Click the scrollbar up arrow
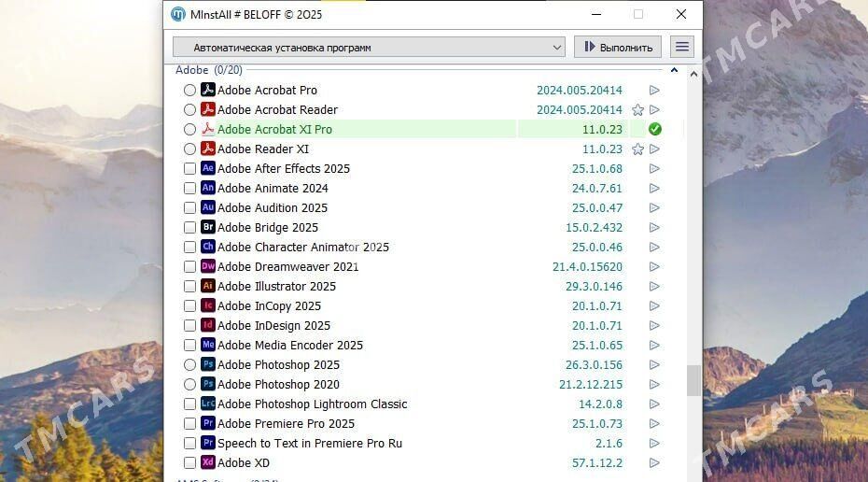This screenshot has width=868, height=482. 693,74
